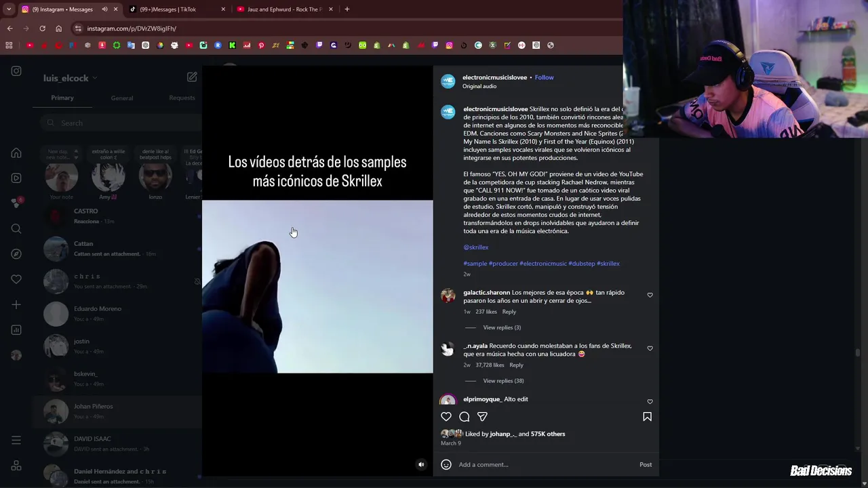Open the Meta apps grid icon in sidebar

pyautogui.click(x=16, y=466)
